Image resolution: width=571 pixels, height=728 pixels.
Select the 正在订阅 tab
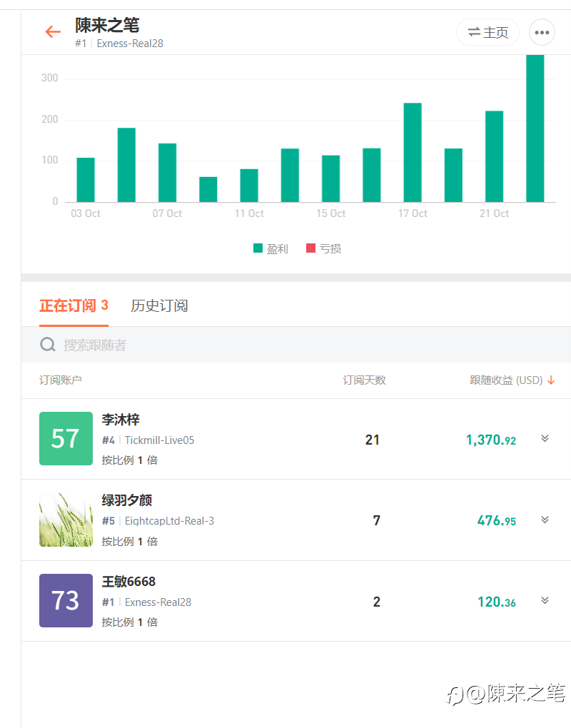coord(74,305)
